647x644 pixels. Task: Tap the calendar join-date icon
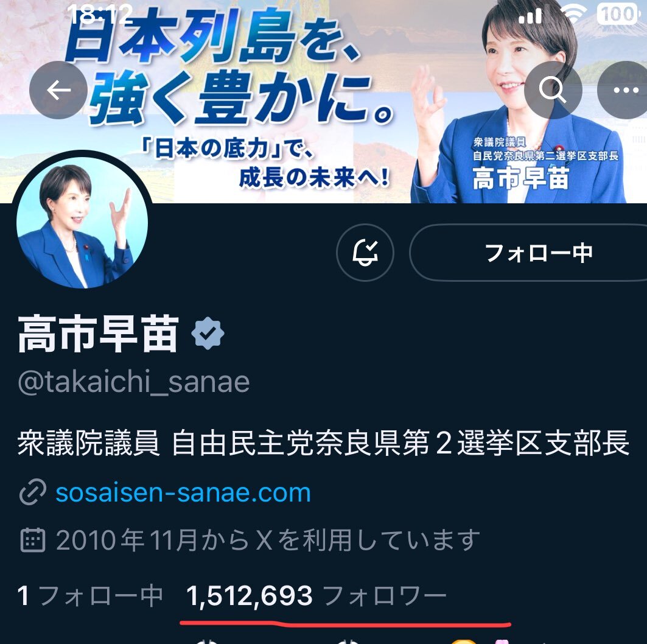(x=33, y=540)
